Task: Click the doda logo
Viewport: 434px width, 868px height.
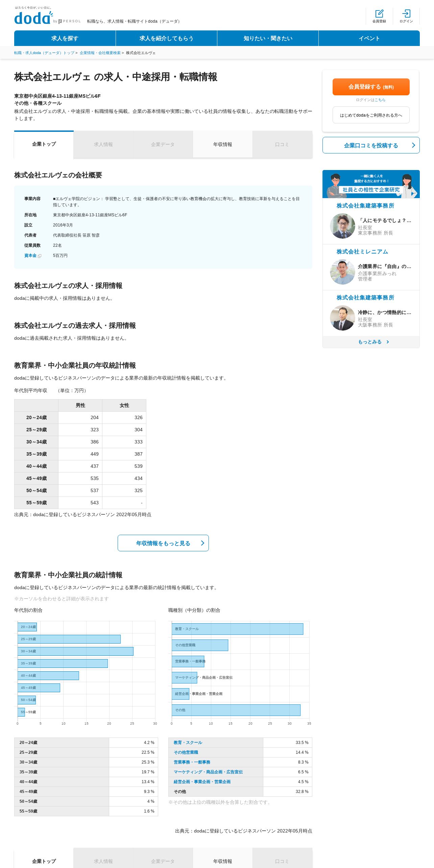Action: point(34,18)
